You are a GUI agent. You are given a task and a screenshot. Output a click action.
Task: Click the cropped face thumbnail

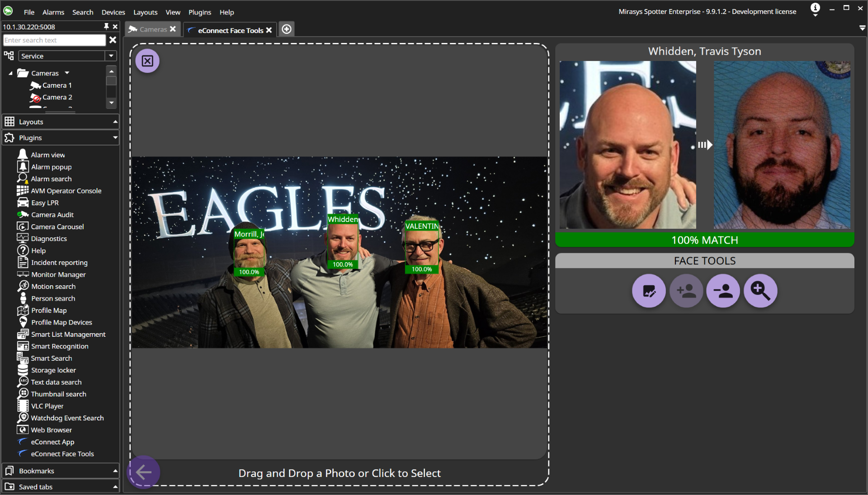pyautogui.click(x=627, y=145)
